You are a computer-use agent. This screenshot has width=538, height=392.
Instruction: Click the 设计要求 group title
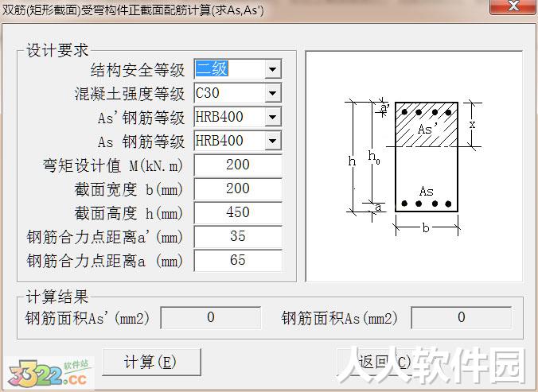point(57,50)
